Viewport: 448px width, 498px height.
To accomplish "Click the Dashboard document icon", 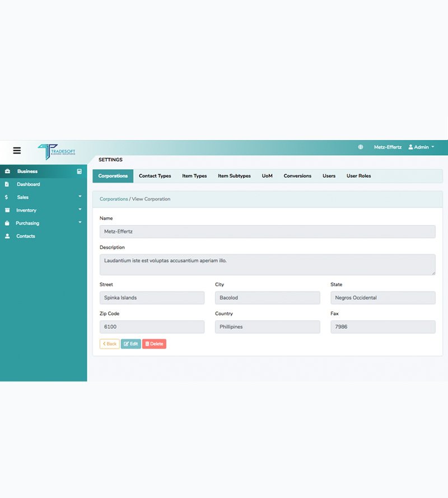I will tap(7, 184).
